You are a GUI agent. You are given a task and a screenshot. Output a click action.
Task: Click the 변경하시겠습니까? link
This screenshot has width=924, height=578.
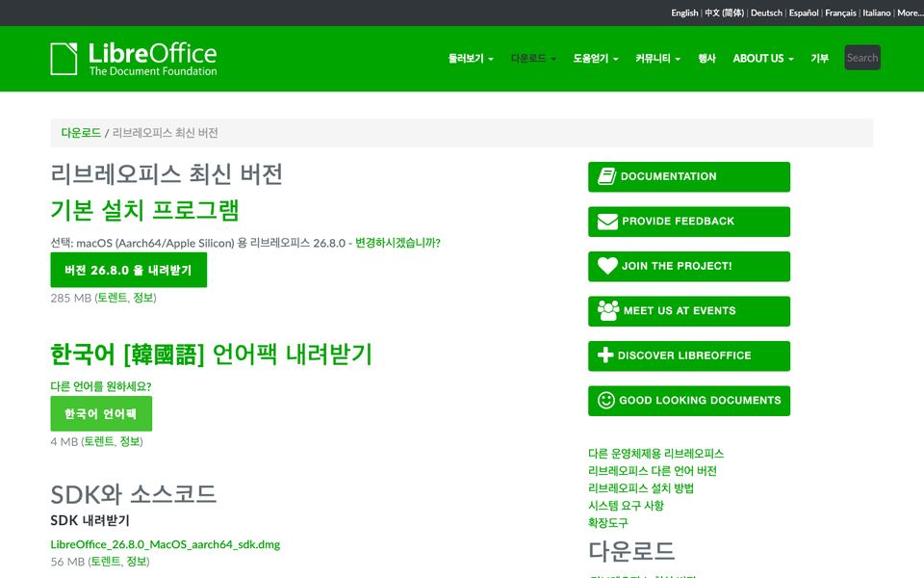click(398, 243)
